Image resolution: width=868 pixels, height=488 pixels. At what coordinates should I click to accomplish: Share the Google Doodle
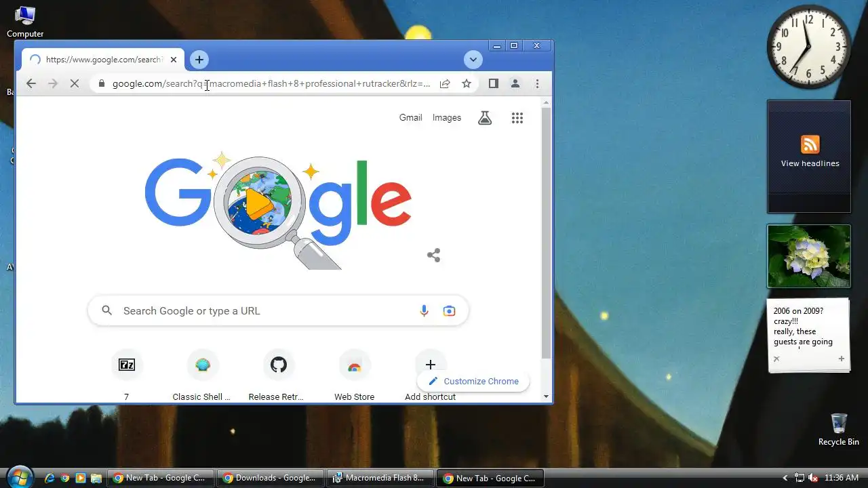[434, 255]
